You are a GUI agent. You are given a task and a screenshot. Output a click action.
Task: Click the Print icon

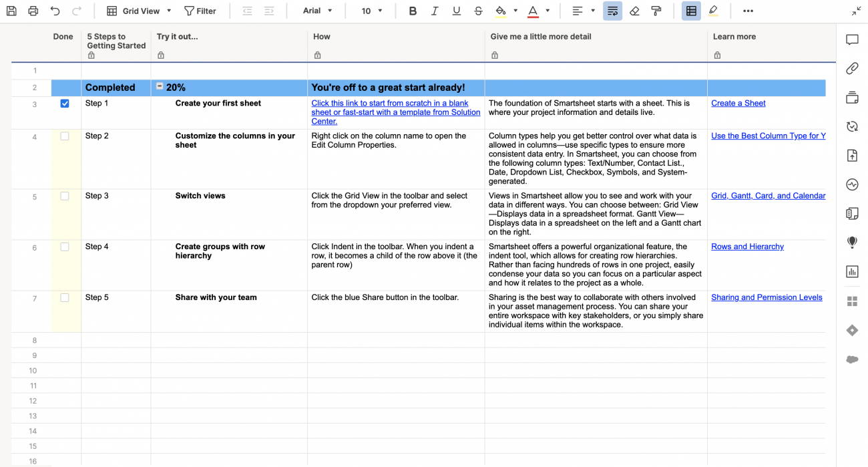tap(33, 11)
